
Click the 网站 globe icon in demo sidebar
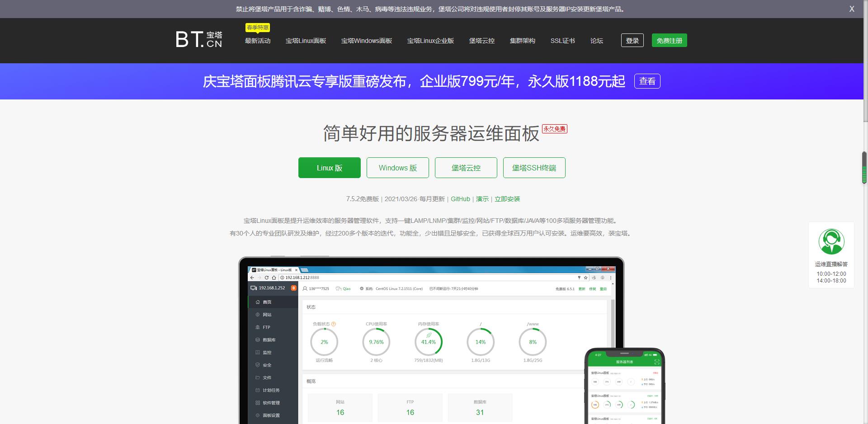pyautogui.click(x=258, y=315)
